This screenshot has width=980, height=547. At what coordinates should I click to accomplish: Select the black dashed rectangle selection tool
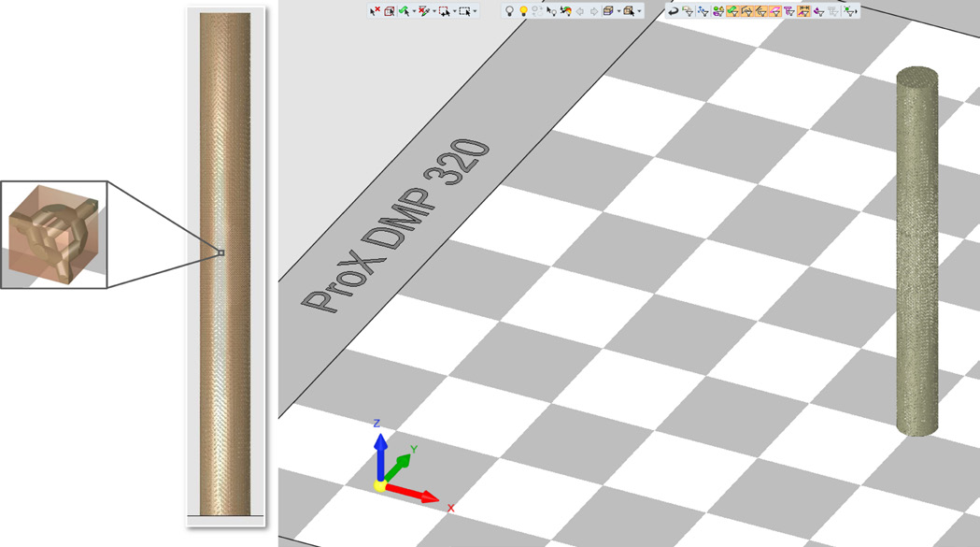point(464,11)
